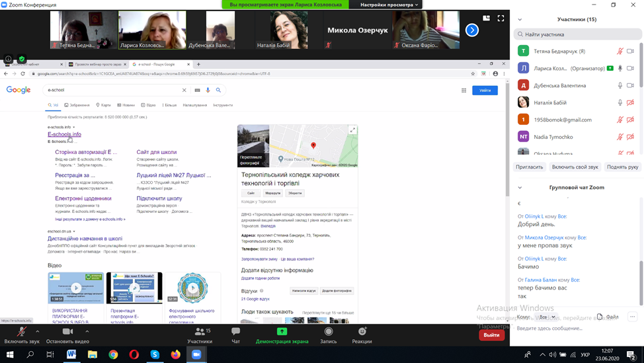Open Електронні щоденники sitelink
644x363 pixels.
(83, 198)
